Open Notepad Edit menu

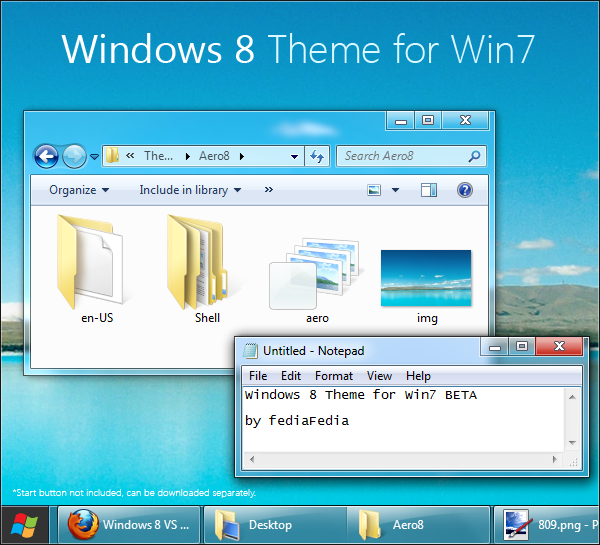coord(291,376)
